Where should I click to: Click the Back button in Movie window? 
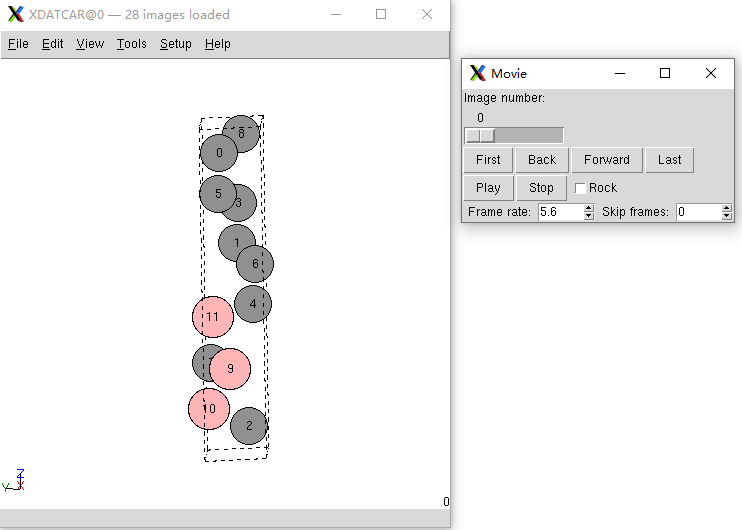point(542,160)
